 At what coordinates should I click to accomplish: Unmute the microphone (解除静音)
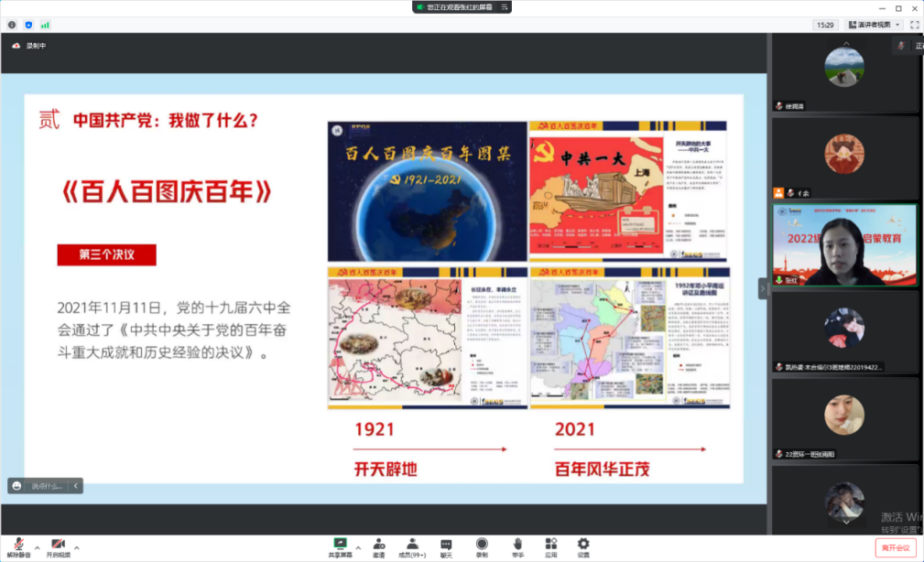18,546
